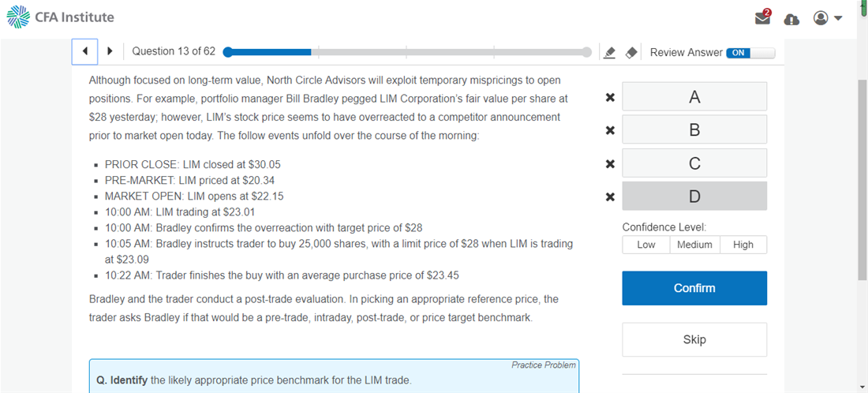Strike out answer A with X icon
The height and width of the screenshot is (393, 868).
point(610,98)
